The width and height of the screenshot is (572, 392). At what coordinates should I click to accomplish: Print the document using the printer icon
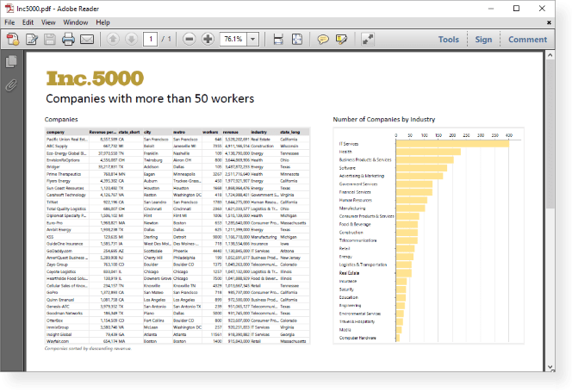[68, 39]
